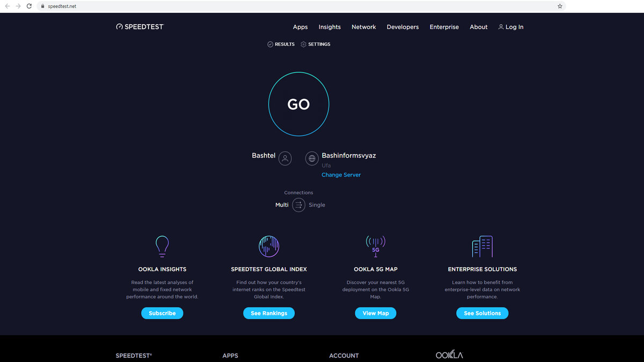Screen dimensions: 644x362
Task: Select Single connection mode
Action: (x=317, y=205)
